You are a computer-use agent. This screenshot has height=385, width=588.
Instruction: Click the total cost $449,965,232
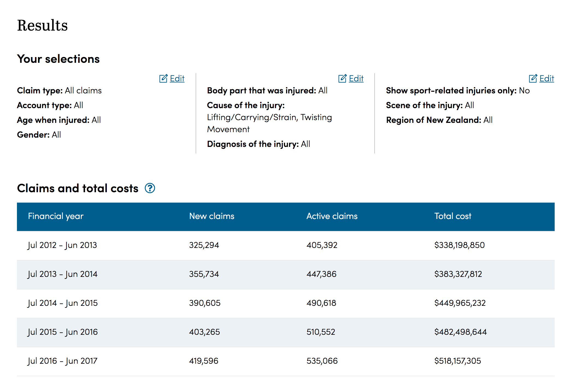[x=460, y=303]
